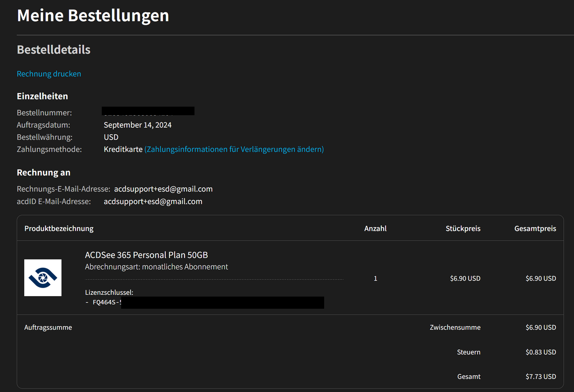The height and width of the screenshot is (392, 574).
Task: Click the Auftragsdatum label
Action: (x=43, y=125)
